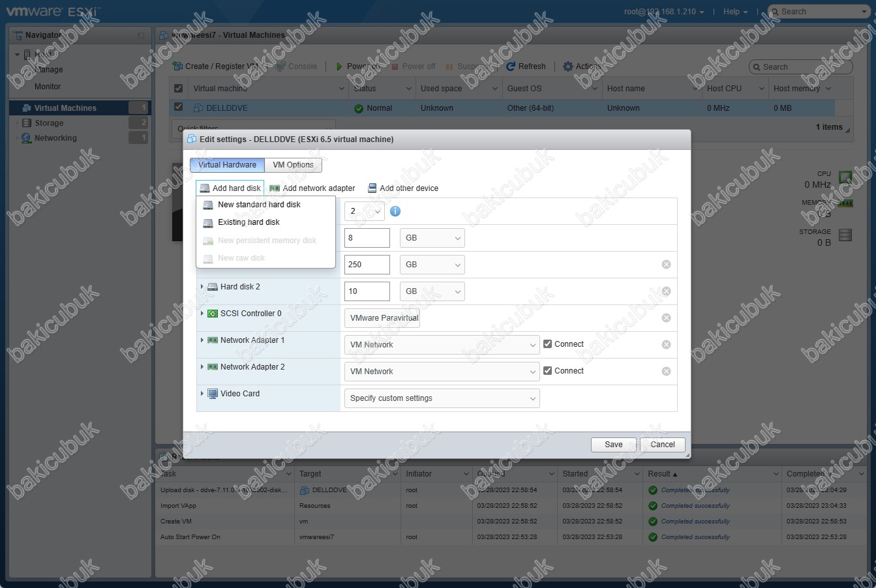Choose Existing hard disk menu entry
The width and height of the screenshot is (876, 588).
coord(249,222)
